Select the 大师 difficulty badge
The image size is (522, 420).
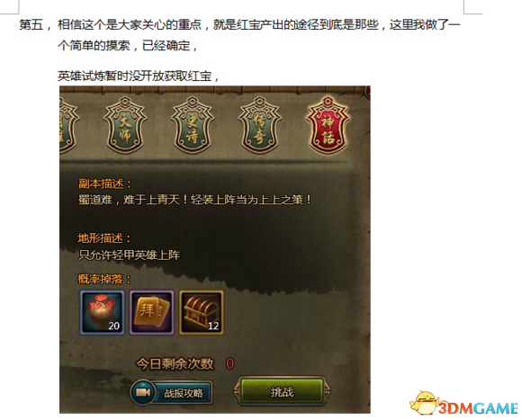point(125,125)
